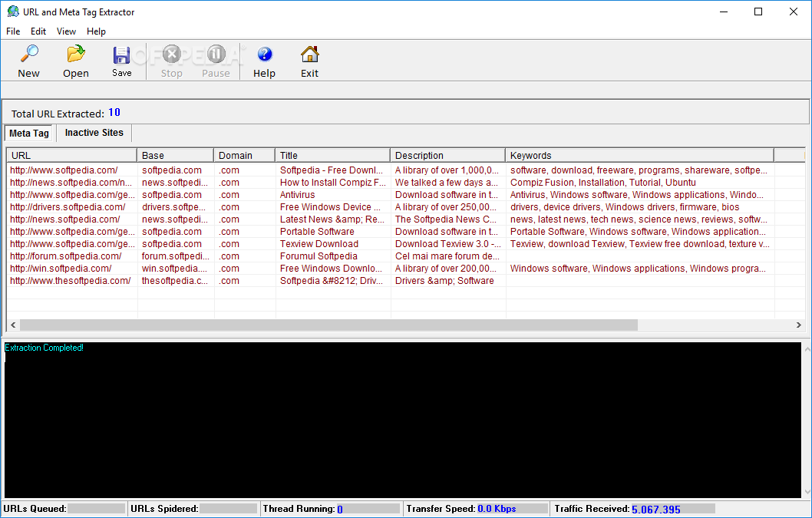Click the 'Forumul Softpedia' title cell
Viewport: 812px width, 518px height.
(319, 256)
